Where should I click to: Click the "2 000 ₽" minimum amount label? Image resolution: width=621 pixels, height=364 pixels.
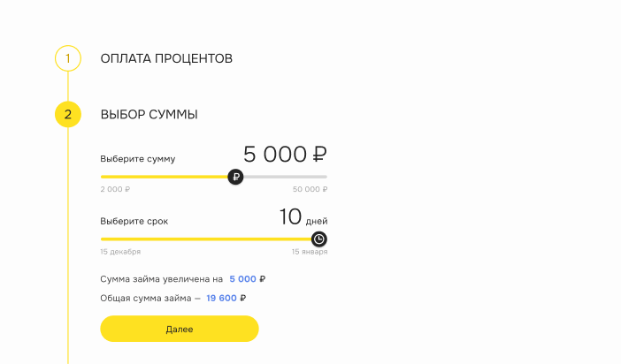pyautogui.click(x=115, y=190)
